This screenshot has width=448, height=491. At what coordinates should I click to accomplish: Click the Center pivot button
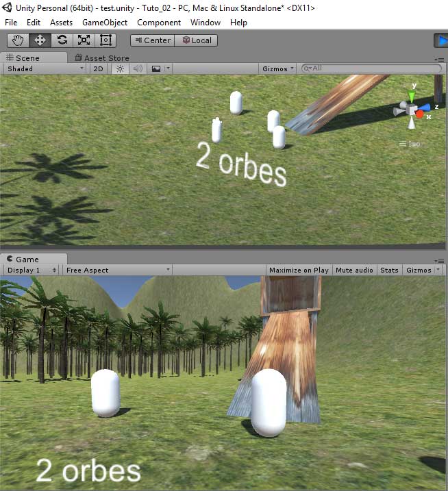(x=152, y=40)
